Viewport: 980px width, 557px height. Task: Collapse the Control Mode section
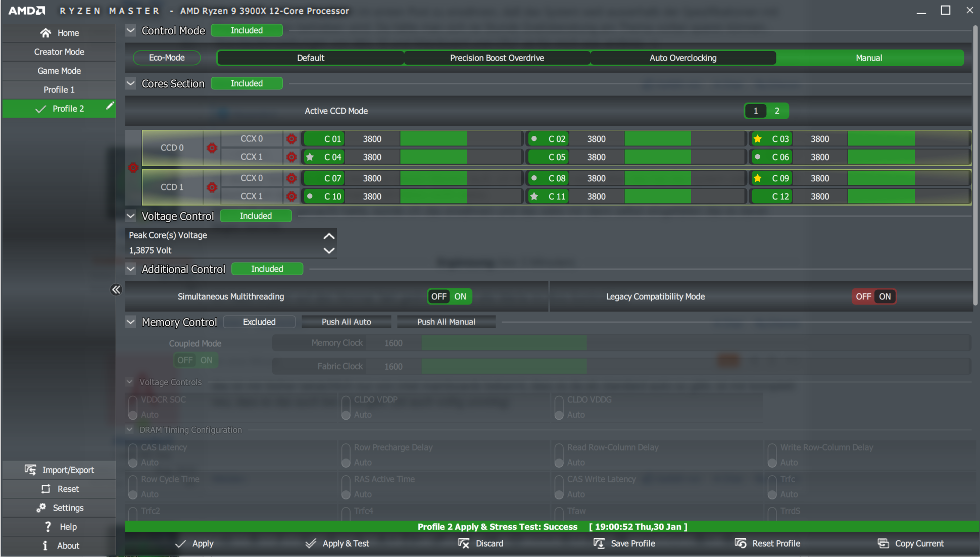tap(131, 30)
